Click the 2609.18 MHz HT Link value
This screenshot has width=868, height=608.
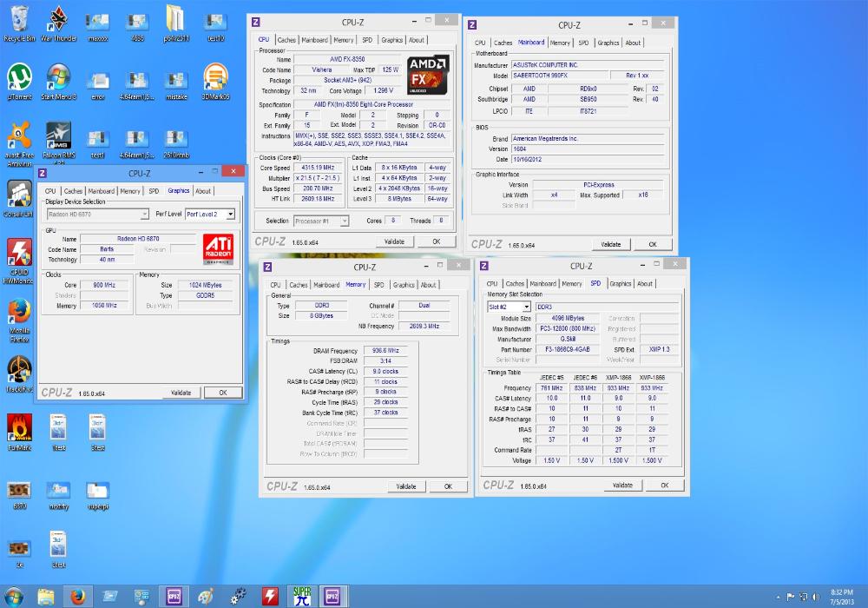[318, 199]
